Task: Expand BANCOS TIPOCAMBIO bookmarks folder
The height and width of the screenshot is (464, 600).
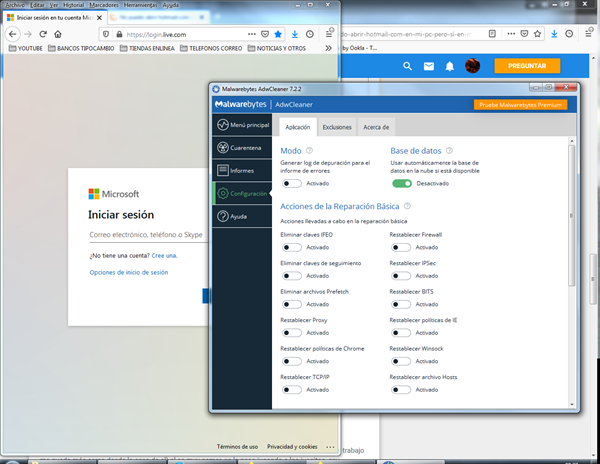Action: (x=81, y=48)
